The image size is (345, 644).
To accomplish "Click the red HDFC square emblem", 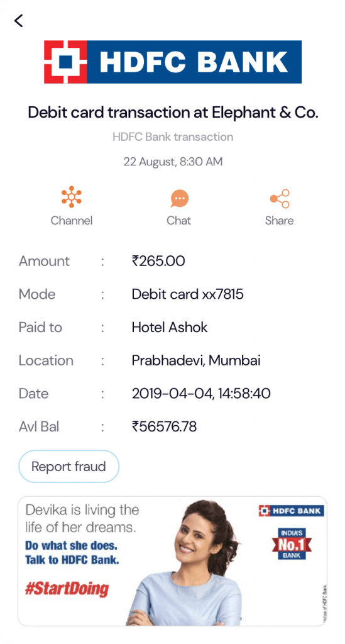I will coord(65,62).
